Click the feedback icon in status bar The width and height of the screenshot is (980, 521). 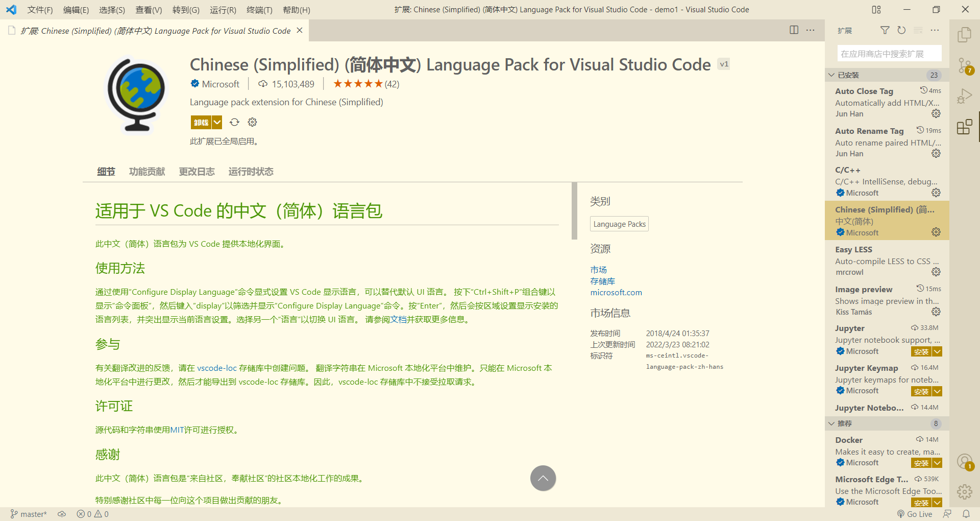947,514
